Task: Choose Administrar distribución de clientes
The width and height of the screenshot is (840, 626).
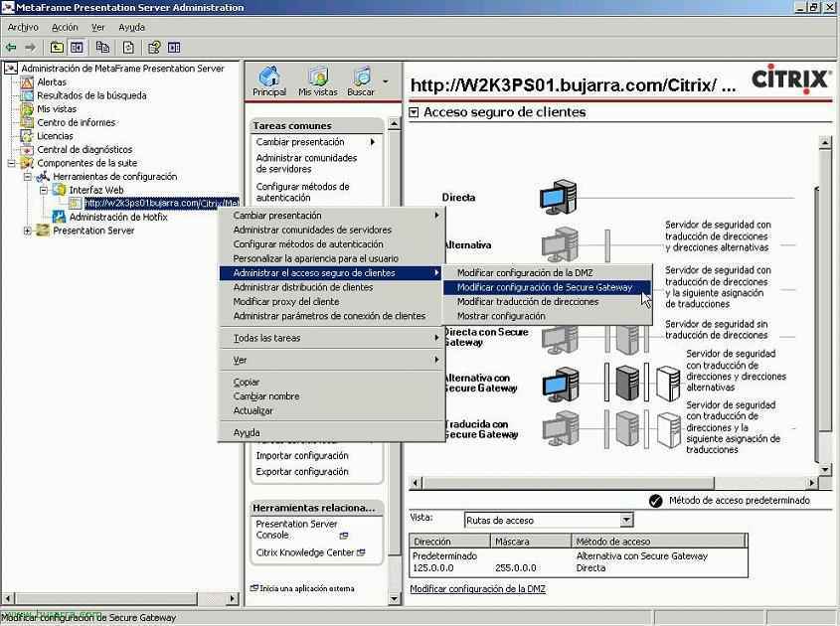Action: click(332, 287)
